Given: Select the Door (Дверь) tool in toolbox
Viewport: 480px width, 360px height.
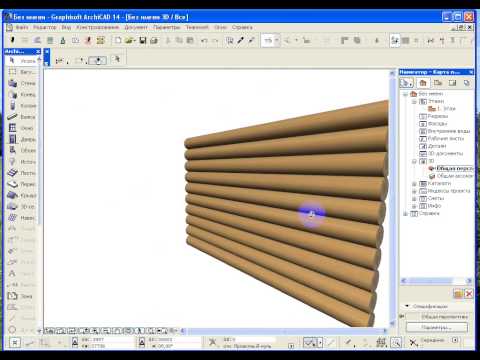Looking at the screenshot, I should click(x=22, y=139).
